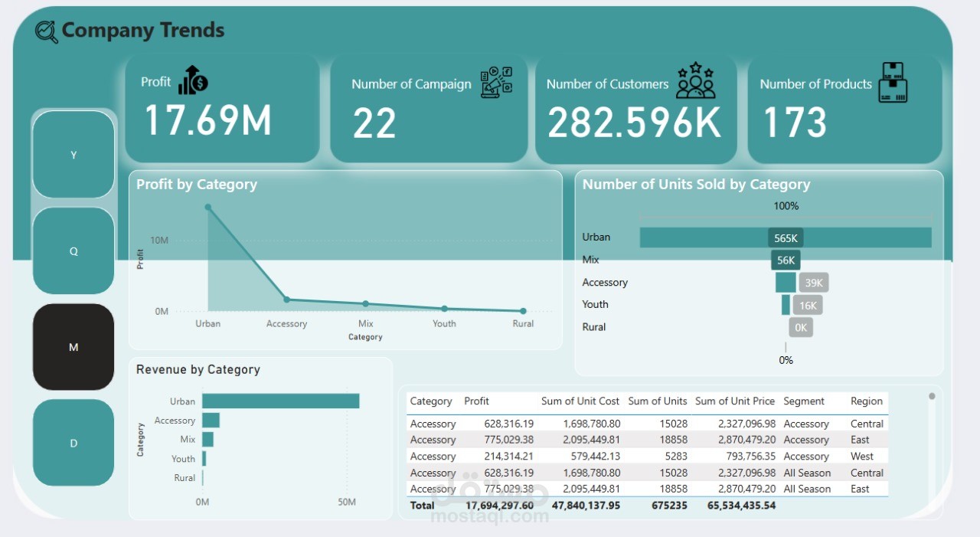The height and width of the screenshot is (537, 980).
Task: Sort table by Sum of Unit Price header
Action: (735, 401)
